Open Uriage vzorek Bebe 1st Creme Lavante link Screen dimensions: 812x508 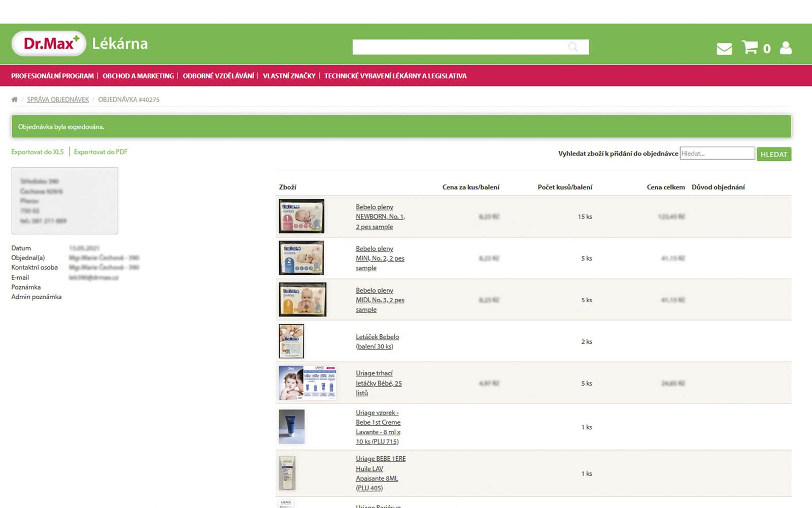point(378,427)
